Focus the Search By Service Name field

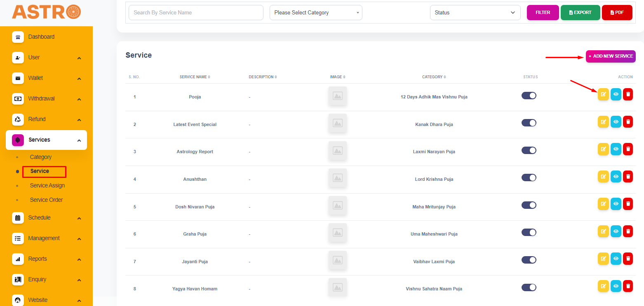[x=196, y=12]
